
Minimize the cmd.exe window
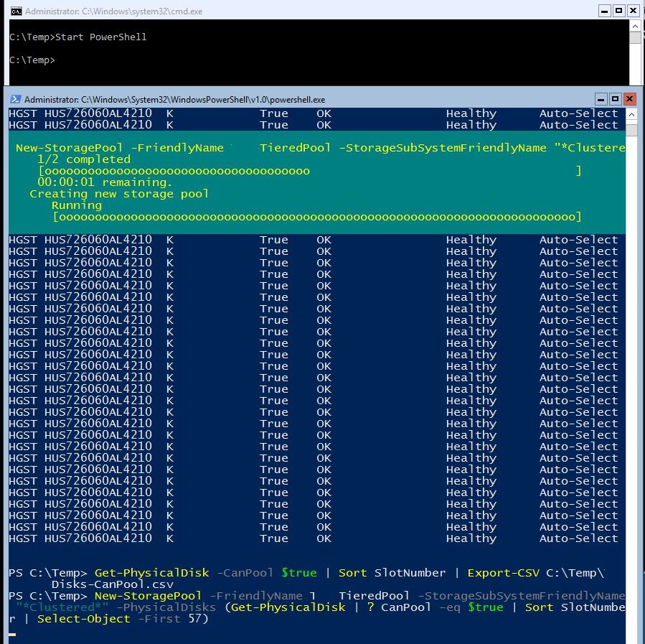[605, 11]
